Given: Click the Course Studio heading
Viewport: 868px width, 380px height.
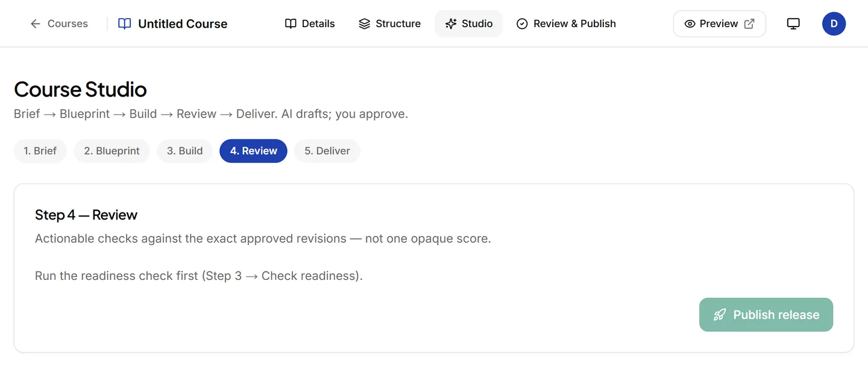Looking at the screenshot, I should click(80, 89).
